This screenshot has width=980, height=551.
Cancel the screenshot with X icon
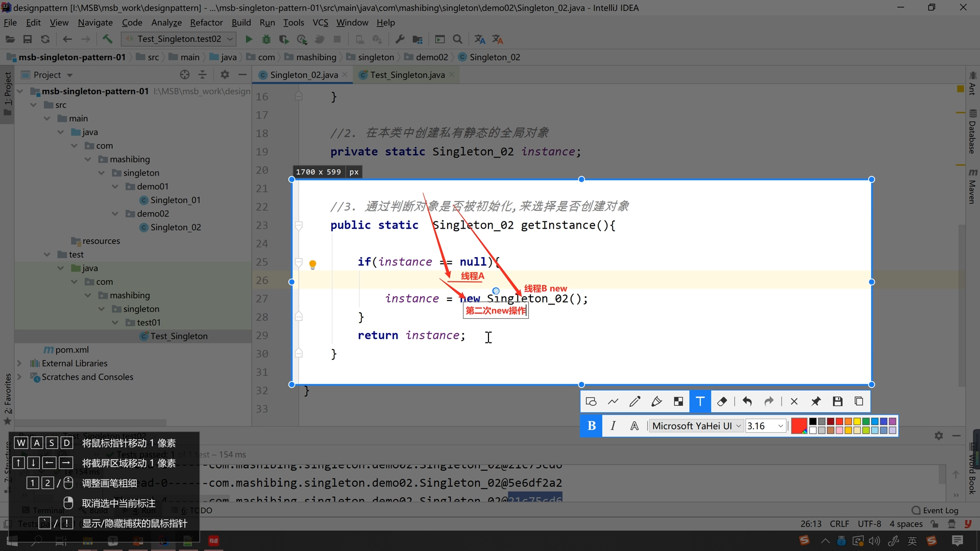tap(794, 402)
